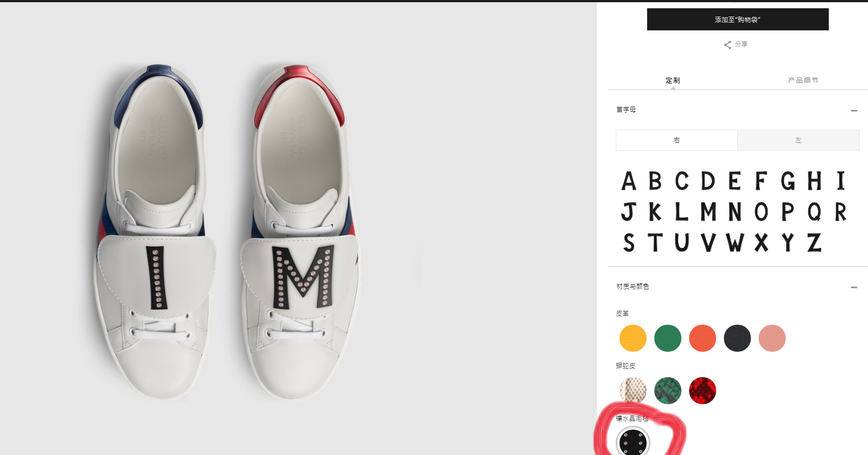
Task: Select the yellow leather color swatch
Action: (x=633, y=338)
